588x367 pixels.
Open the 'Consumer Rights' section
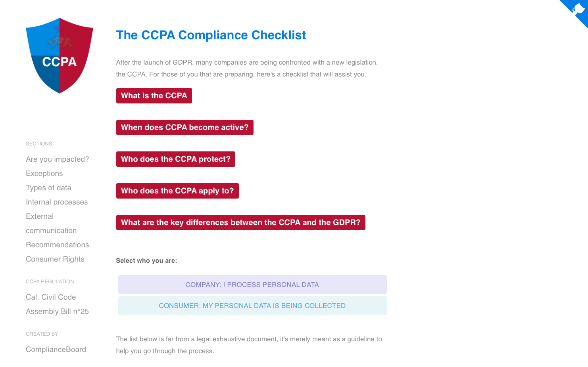coord(55,259)
